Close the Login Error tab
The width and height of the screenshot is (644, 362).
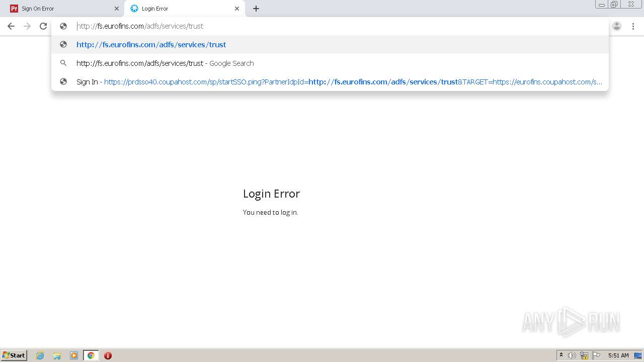point(237,9)
